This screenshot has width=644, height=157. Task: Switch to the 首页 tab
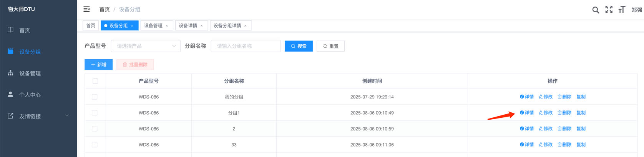click(91, 26)
